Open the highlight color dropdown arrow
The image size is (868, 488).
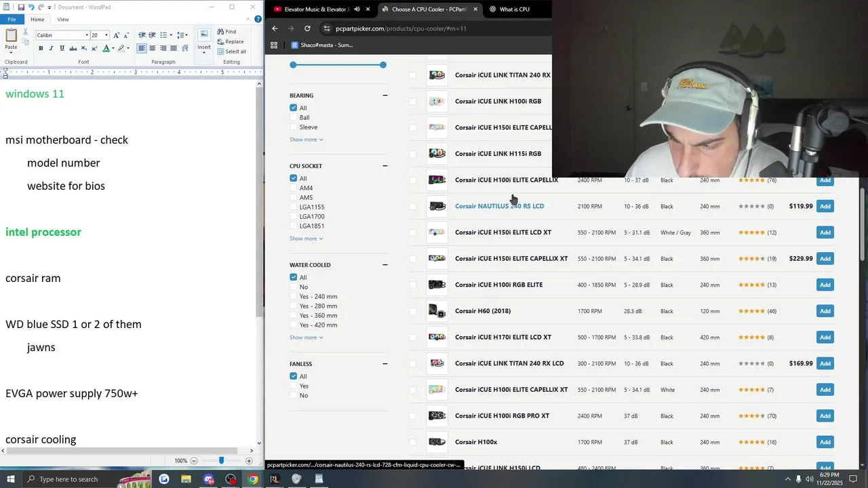pyautogui.click(x=129, y=48)
